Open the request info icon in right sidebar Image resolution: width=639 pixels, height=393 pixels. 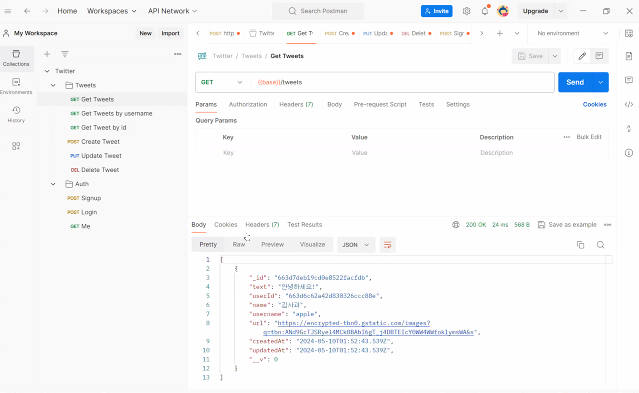[x=629, y=153]
